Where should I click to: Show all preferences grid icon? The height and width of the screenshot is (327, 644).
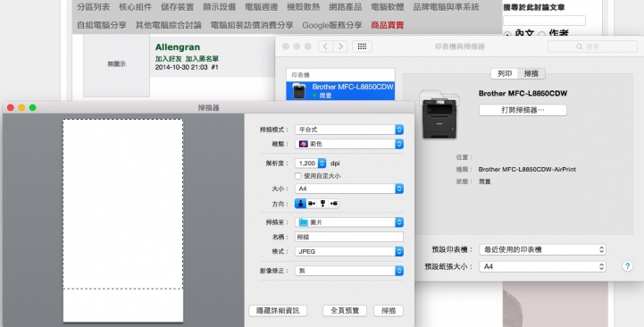(362, 46)
